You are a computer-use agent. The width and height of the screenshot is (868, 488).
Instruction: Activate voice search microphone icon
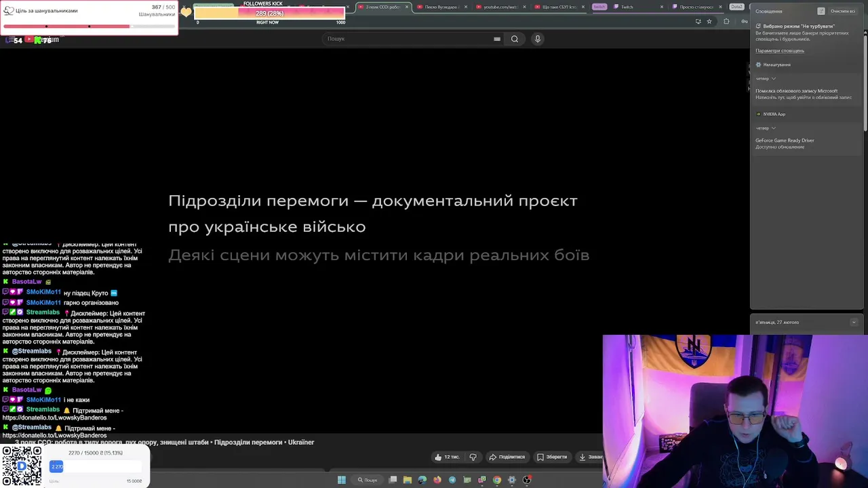pyautogui.click(x=538, y=39)
